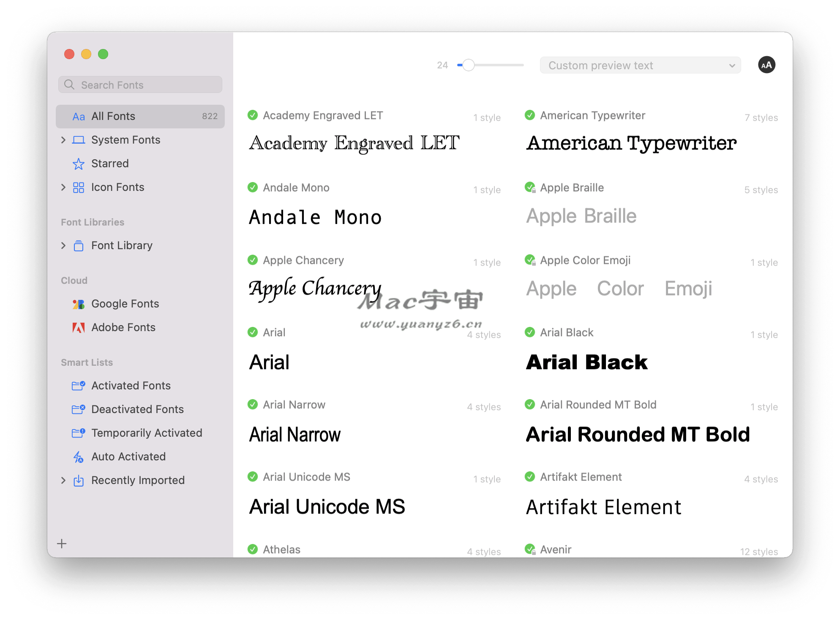Click the System Fonts laptop icon
Image resolution: width=840 pixels, height=620 pixels.
79,140
